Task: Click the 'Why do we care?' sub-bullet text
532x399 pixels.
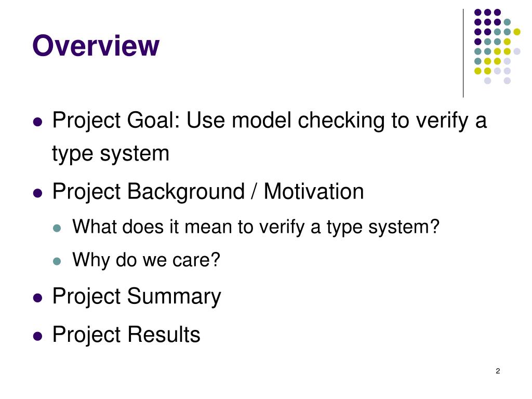Action: click(146, 260)
